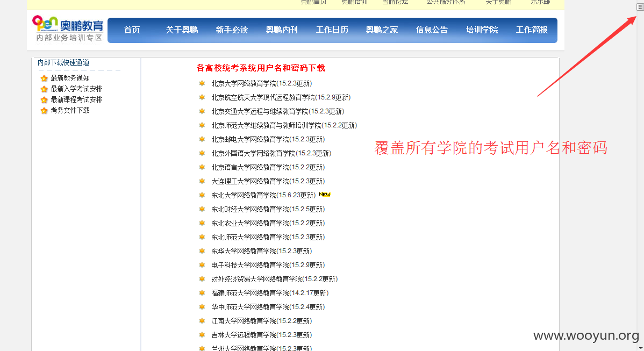Screen dimensions: 644x351
Task: Open 电子科技大学网络教育学院 link
Action: coord(268,265)
